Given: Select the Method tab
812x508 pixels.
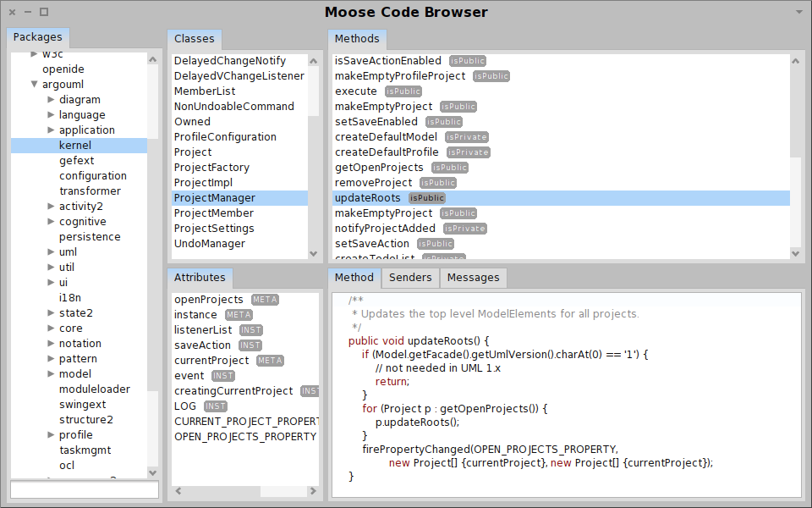Looking at the screenshot, I should pyautogui.click(x=354, y=278).
